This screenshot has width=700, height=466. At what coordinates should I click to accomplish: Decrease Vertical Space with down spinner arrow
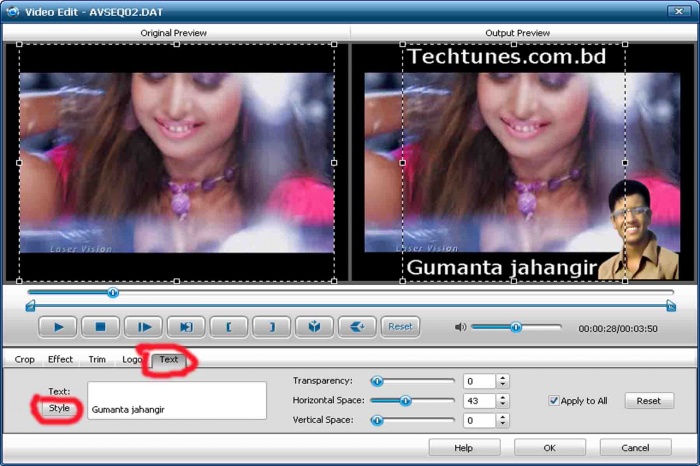(503, 424)
